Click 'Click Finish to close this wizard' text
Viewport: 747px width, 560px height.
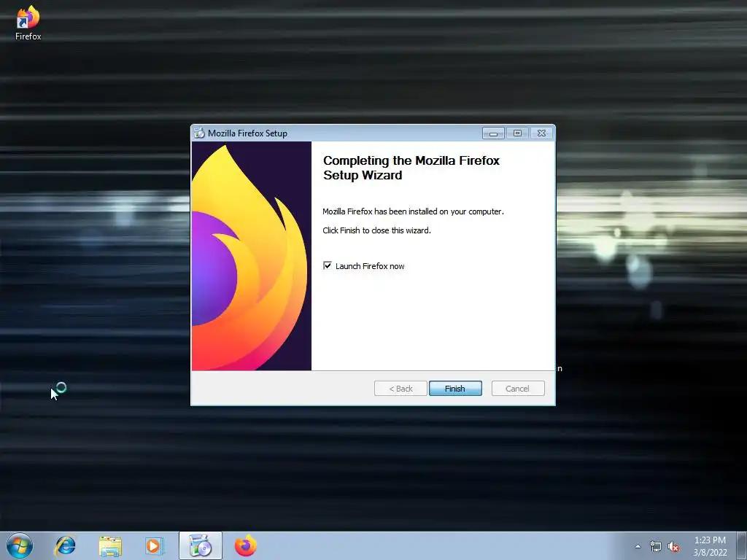[376, 230]
